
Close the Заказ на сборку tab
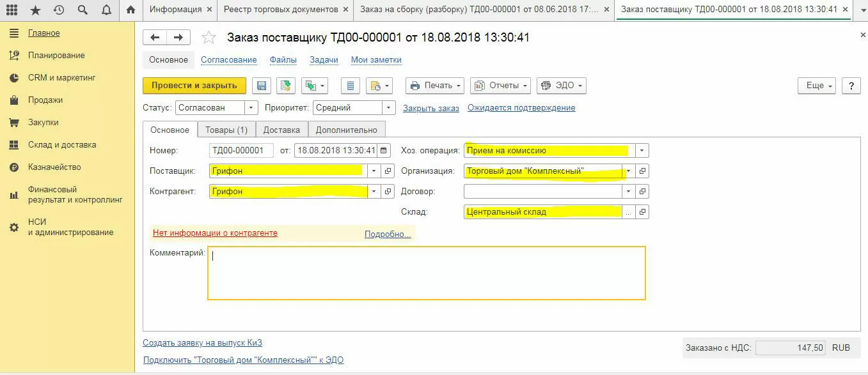pyautogui.click(x=606, y=10)
